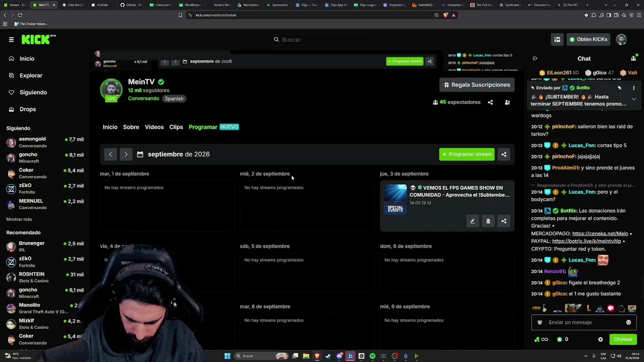
Task: Open Mizkif channel in Recomendado
Action: 45,324
